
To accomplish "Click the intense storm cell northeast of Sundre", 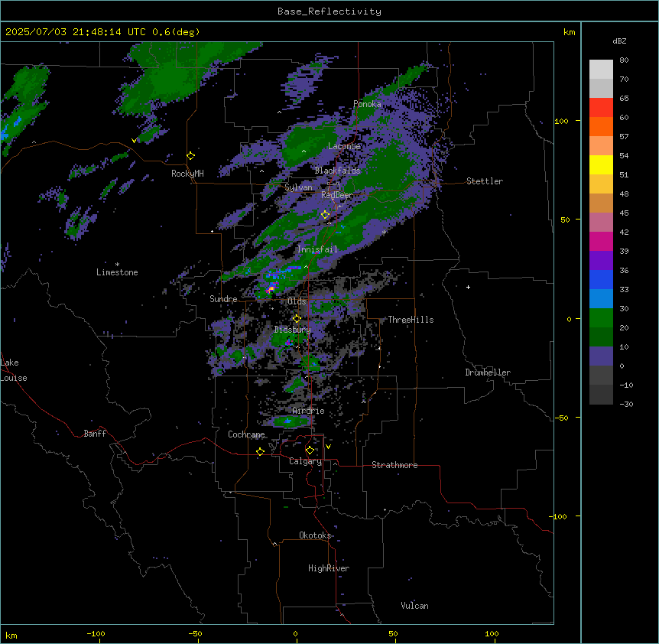I will [x=271, y=289].
